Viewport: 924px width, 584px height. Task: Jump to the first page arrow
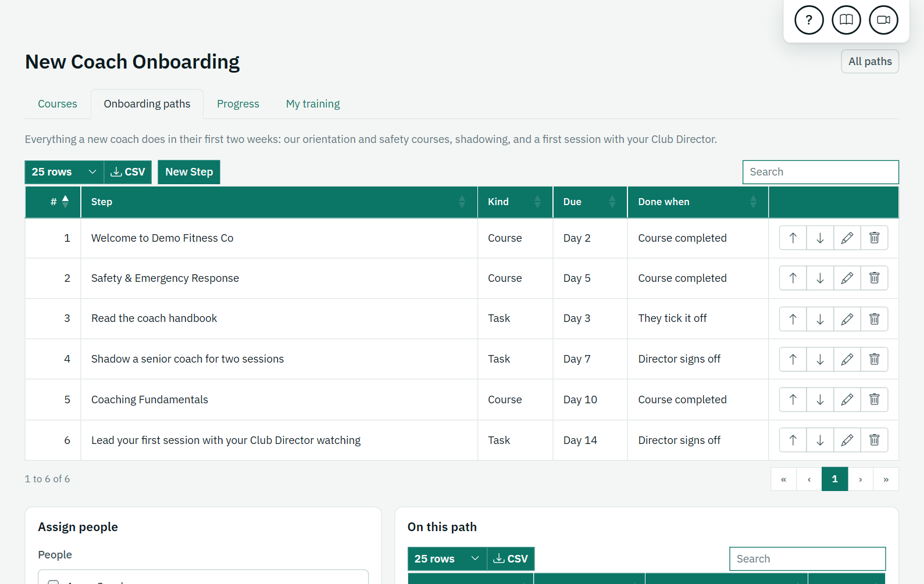point(783,479)
